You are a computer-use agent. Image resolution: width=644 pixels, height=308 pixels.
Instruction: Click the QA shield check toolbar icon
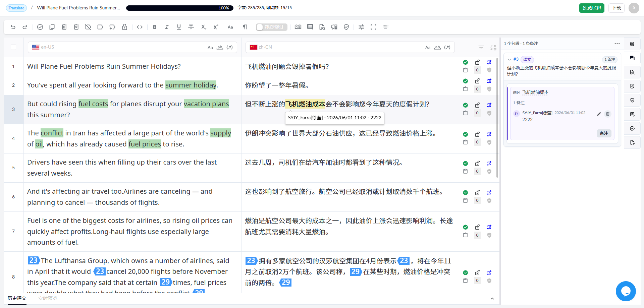(346, 27)
